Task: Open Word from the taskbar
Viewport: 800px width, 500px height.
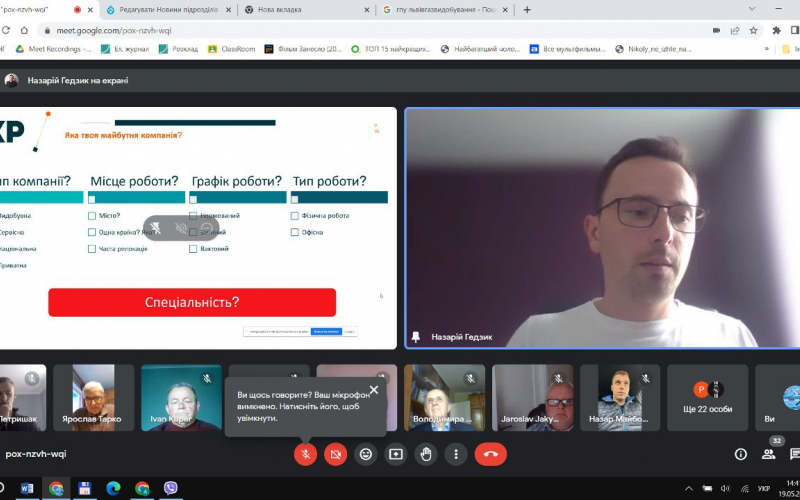Action: click(27, 488)
